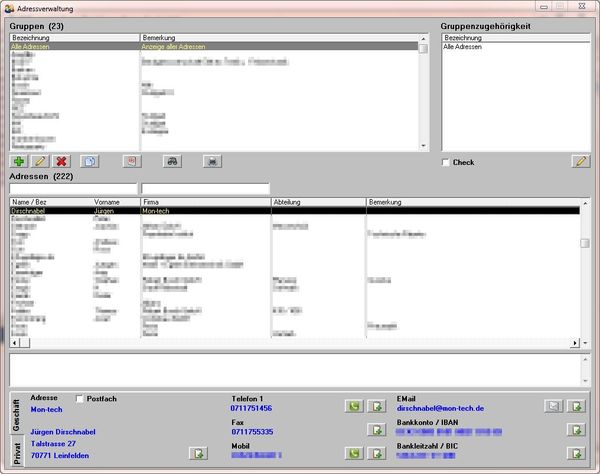The height and width of the screenshot is (474, 600).
Task: Click green phone call icon beside Telefon 1
Action: coord(353,407)
